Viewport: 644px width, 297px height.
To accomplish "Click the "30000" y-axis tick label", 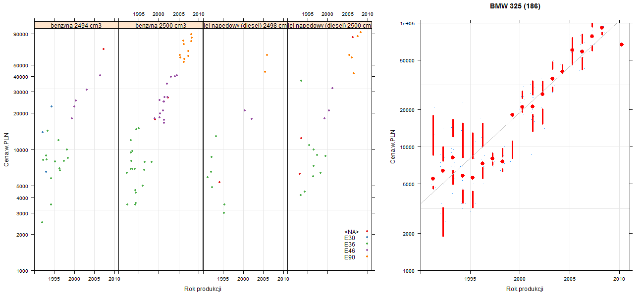I will [x=20, y=92].
